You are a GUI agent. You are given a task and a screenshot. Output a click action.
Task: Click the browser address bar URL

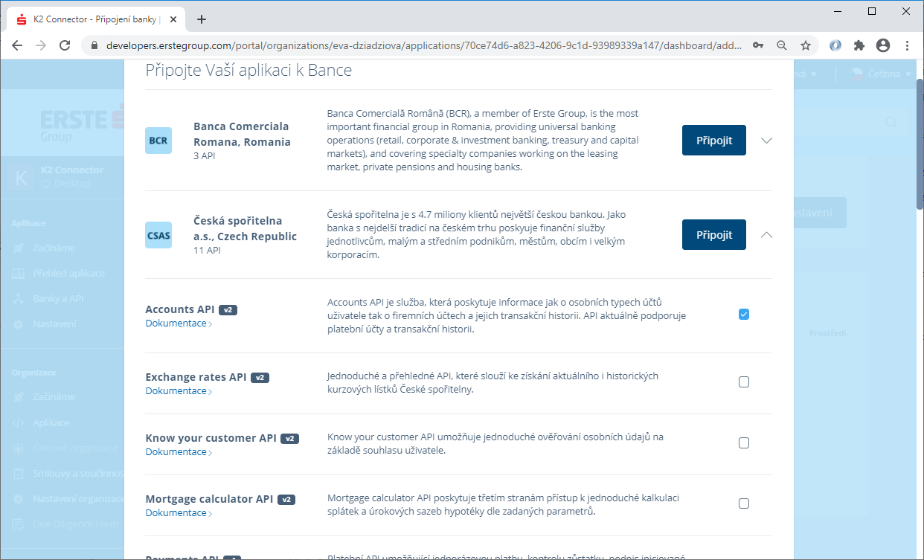pyautogui.click(x=423, y=45)
